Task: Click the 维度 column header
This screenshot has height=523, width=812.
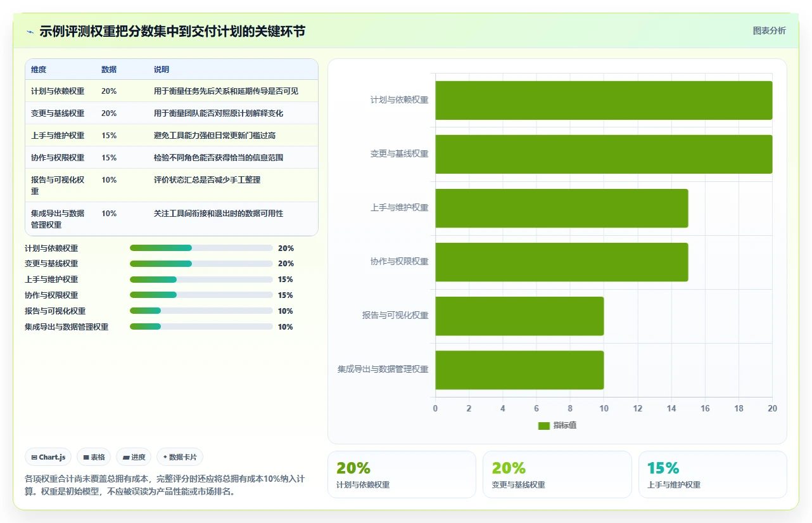Action: point(39,70)
